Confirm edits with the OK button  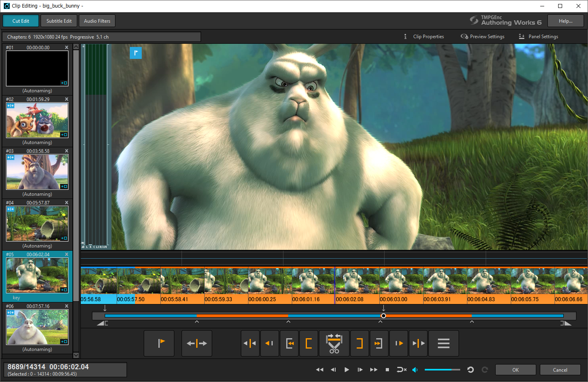click(516, 370)
